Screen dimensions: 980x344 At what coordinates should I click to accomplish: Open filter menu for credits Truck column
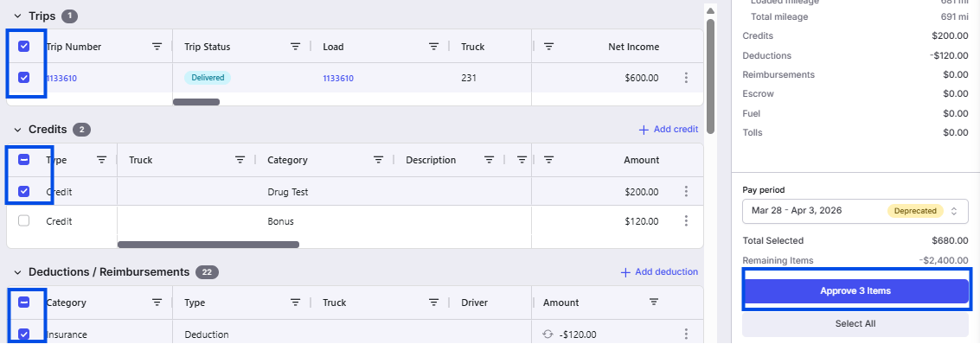point(240,160)
